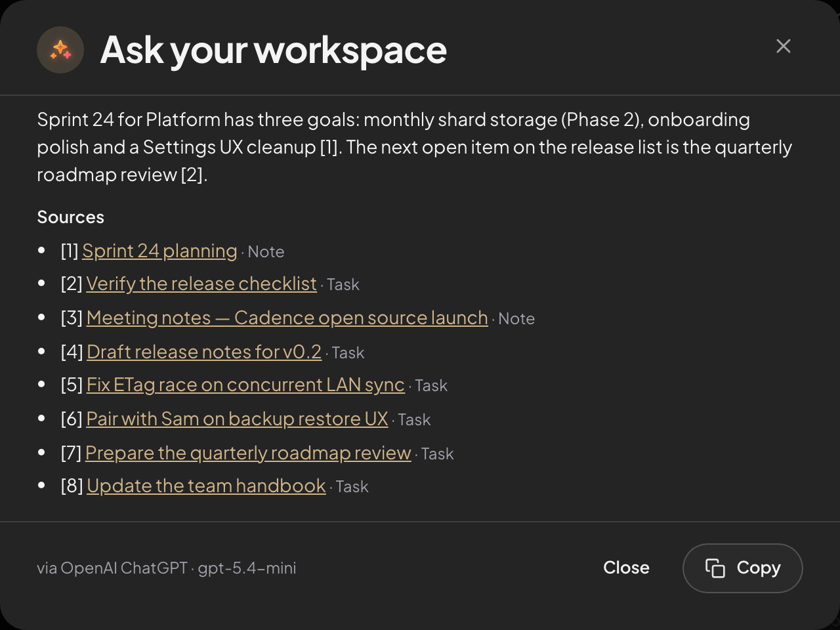This screenshot has height=630, width=840.
Task: Click the via OpenAI ChatGPT model label
Action: pos(167,568)
